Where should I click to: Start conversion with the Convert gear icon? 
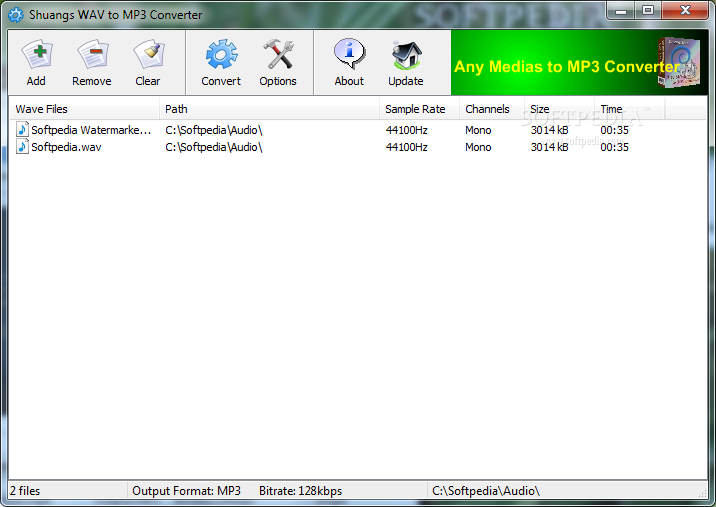pyautogui.click(x=221, y=54)
